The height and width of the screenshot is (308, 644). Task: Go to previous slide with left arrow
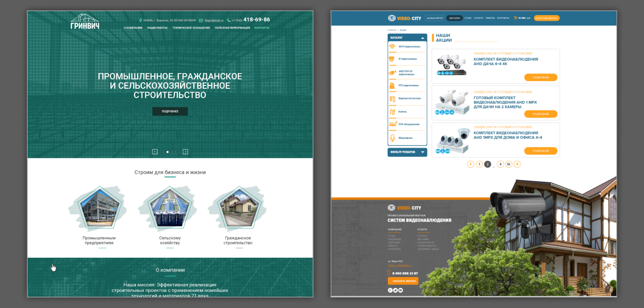pyautogui.click(x=155, y=152)
